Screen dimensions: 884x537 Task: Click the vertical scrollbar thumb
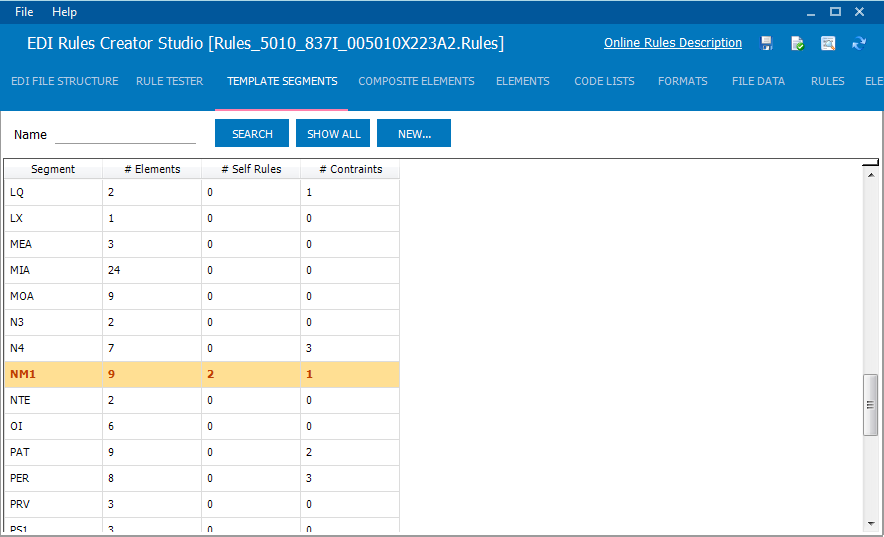[x=870, y=405]
